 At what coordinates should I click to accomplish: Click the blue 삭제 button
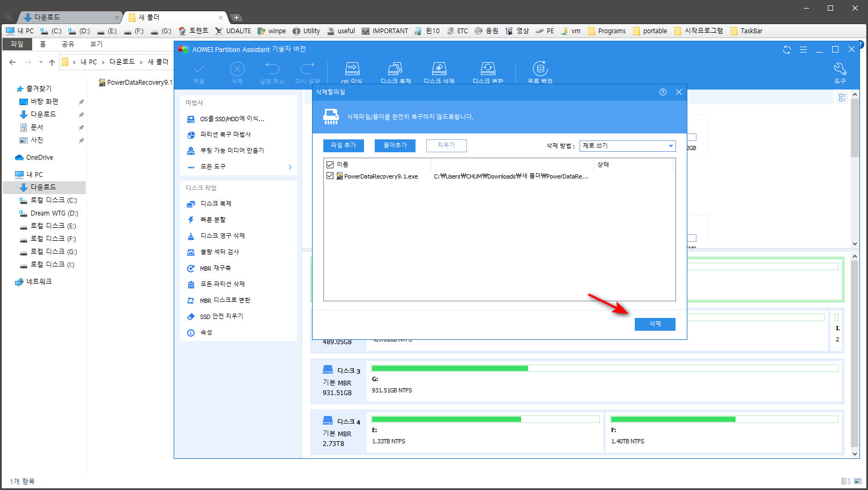point(655,324)
